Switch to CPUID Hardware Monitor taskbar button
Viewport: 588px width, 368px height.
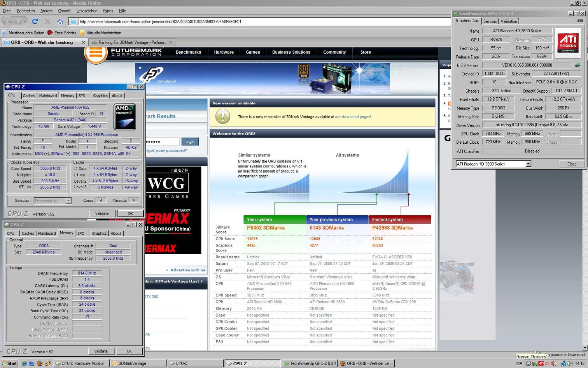[81, 363]
